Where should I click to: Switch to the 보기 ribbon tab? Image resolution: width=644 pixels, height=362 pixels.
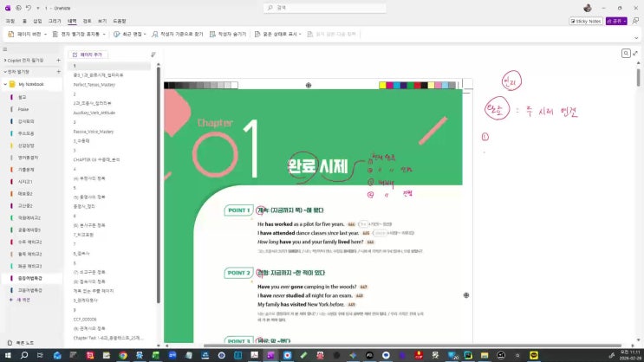[x=102, y=20]
